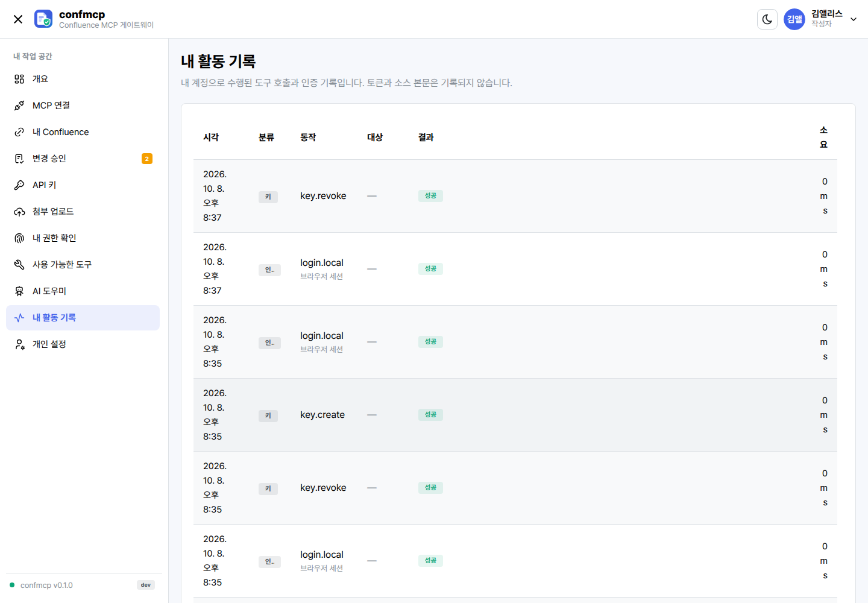
Task: Click the 내 권한 확인 fingerprint icon
Action: click(19, 238)
